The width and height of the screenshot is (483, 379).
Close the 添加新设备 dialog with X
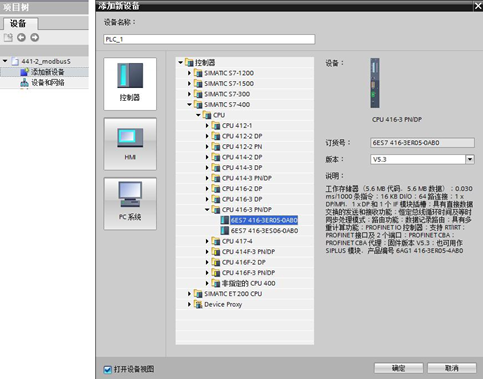(x=478, y=6)
